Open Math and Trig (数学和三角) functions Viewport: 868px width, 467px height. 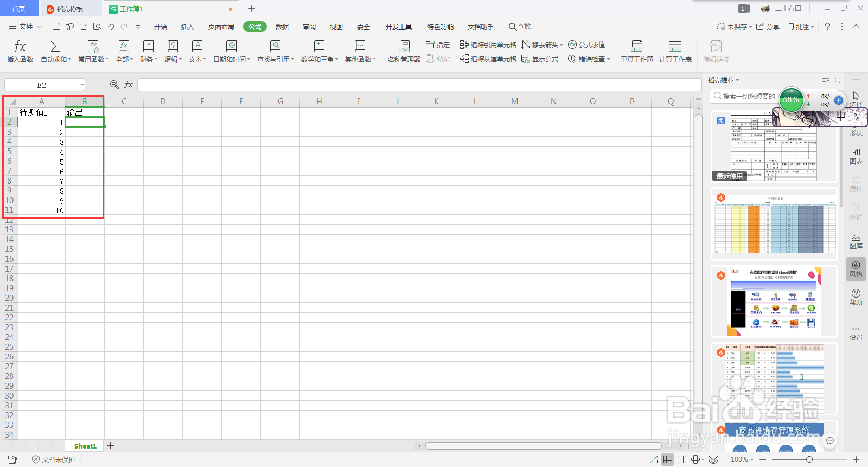[320, 52]
